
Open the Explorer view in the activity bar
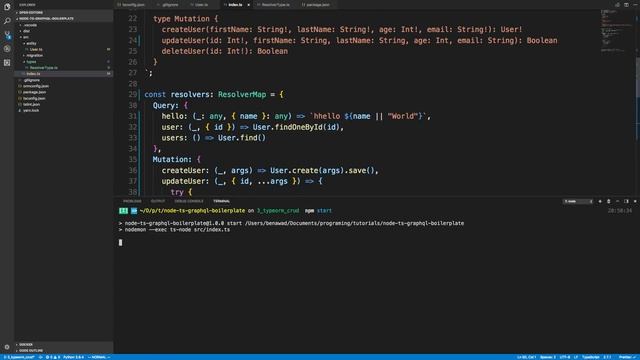(x=7, y=7)
